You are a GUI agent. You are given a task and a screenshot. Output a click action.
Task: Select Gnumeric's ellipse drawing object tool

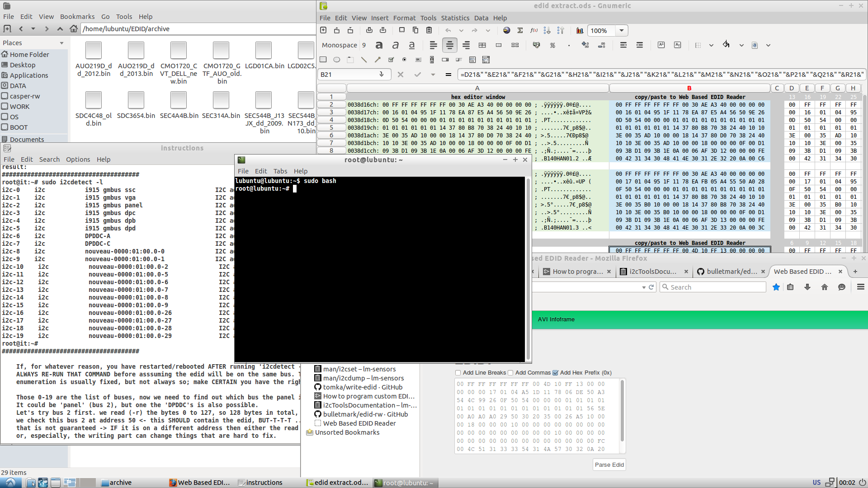pyautogui.click(x=337, y=59)
